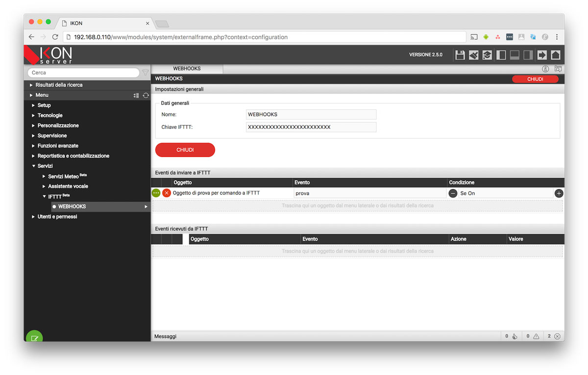Click the warning triangle counter icon
588x375 pixels.
(x=536, y=336)
